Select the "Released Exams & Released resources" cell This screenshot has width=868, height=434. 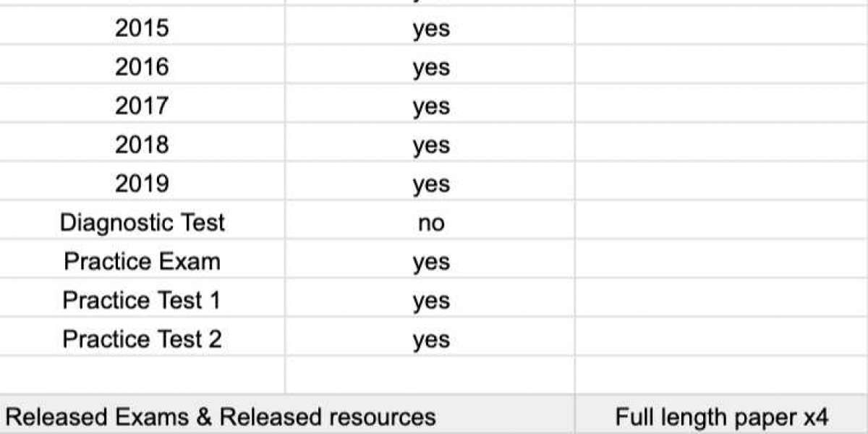(221, 417)
